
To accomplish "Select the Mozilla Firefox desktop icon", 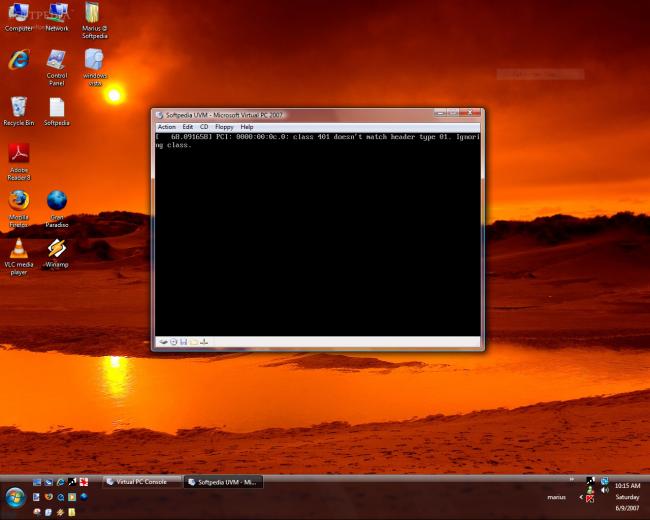I will click(19, 209).
